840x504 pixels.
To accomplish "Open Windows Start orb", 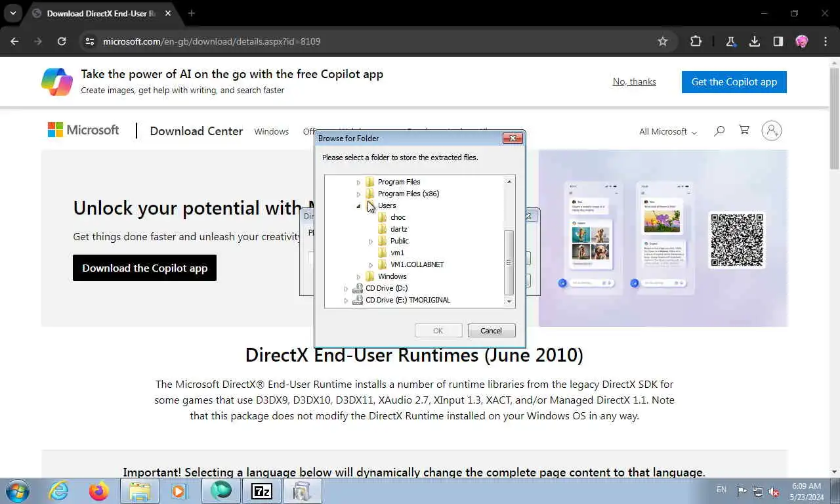I will pyautogui.click(x=18, y=491).
